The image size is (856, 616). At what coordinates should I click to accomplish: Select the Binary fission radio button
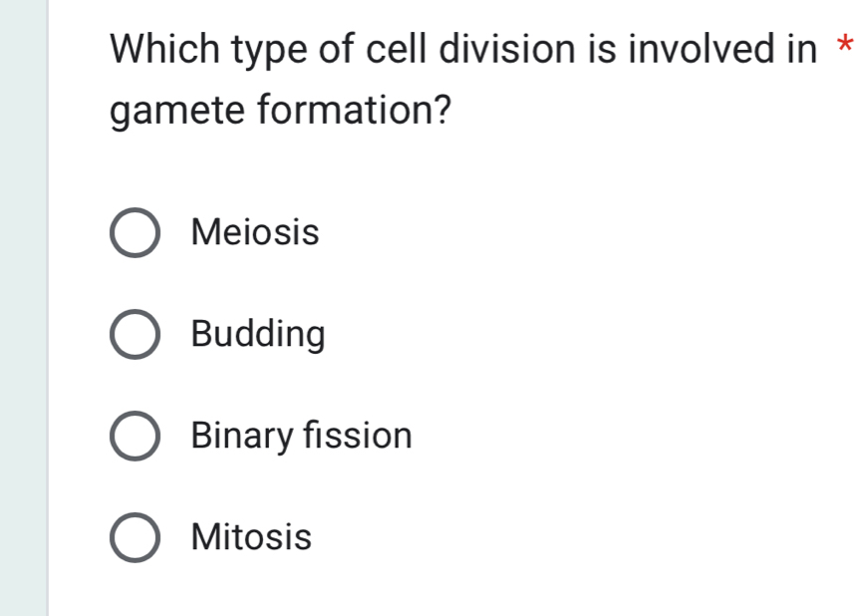pos(135,436)
